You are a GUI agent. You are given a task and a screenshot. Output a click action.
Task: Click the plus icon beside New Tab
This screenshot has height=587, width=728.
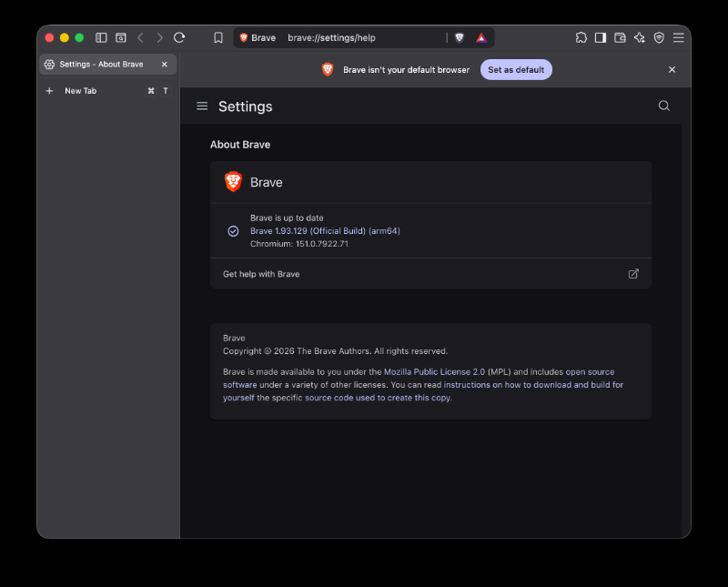tap(50, 91)
